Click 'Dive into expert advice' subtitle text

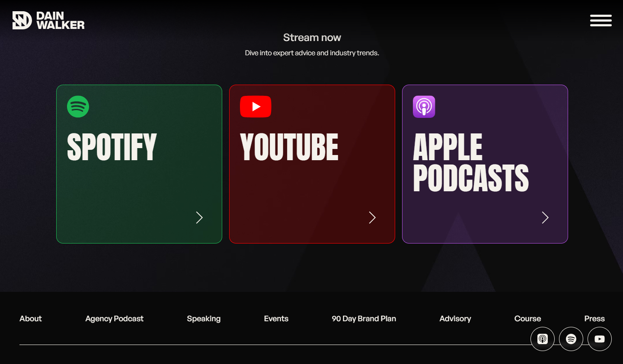click(312, 53)
